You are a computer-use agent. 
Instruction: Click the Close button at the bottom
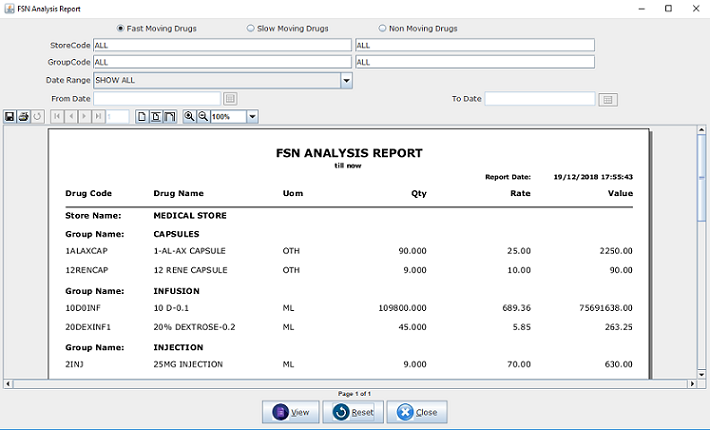(417, 412)
